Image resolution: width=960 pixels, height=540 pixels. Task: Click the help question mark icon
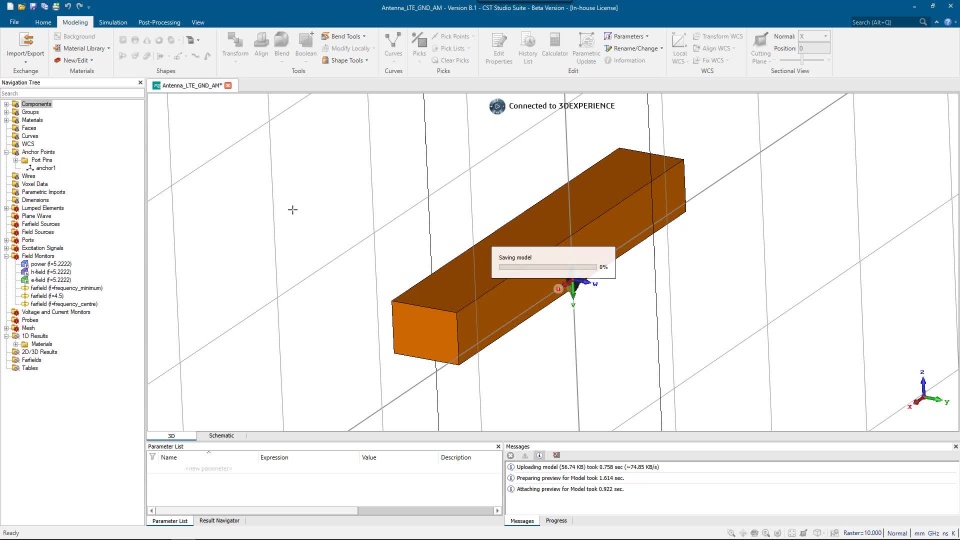pos(948,22)
